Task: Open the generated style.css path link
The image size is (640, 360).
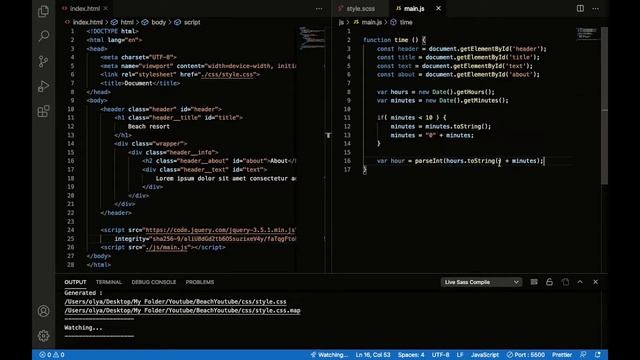Action: pos(176,302)
